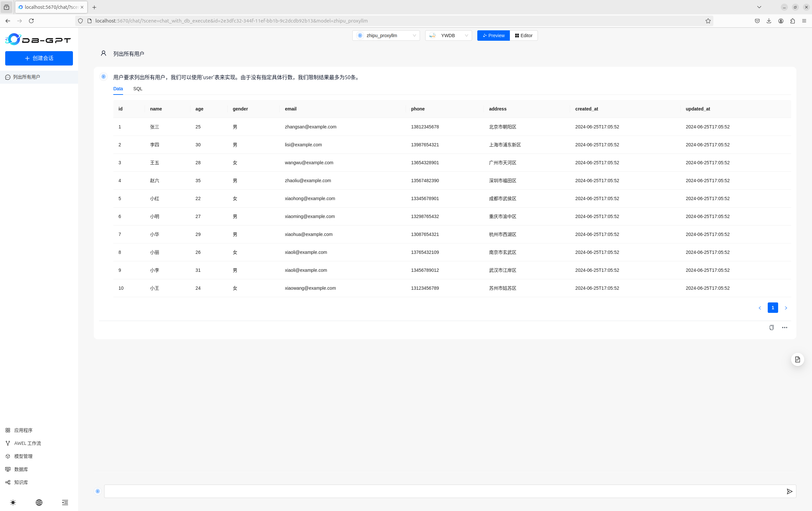Image resolution: width=812 pixels, height=511 pixels.
Task: Click the copy icon below the table
Action: coord(771,328)
